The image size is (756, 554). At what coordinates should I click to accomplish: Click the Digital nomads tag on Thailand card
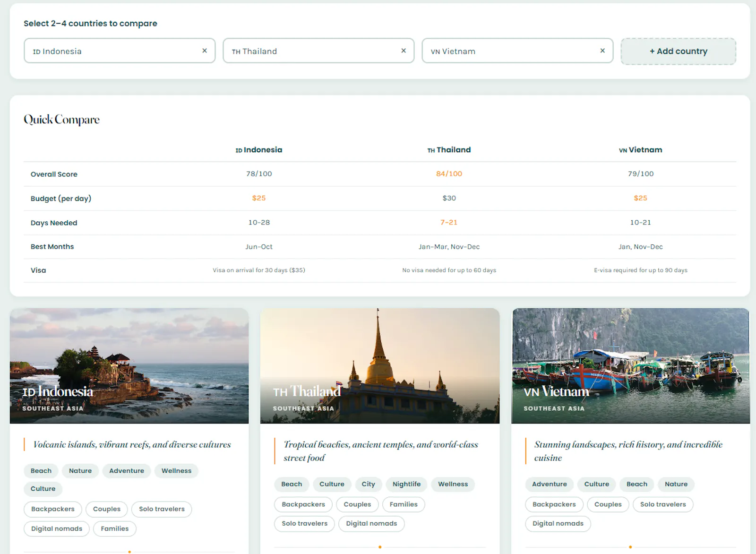point(371,523)
